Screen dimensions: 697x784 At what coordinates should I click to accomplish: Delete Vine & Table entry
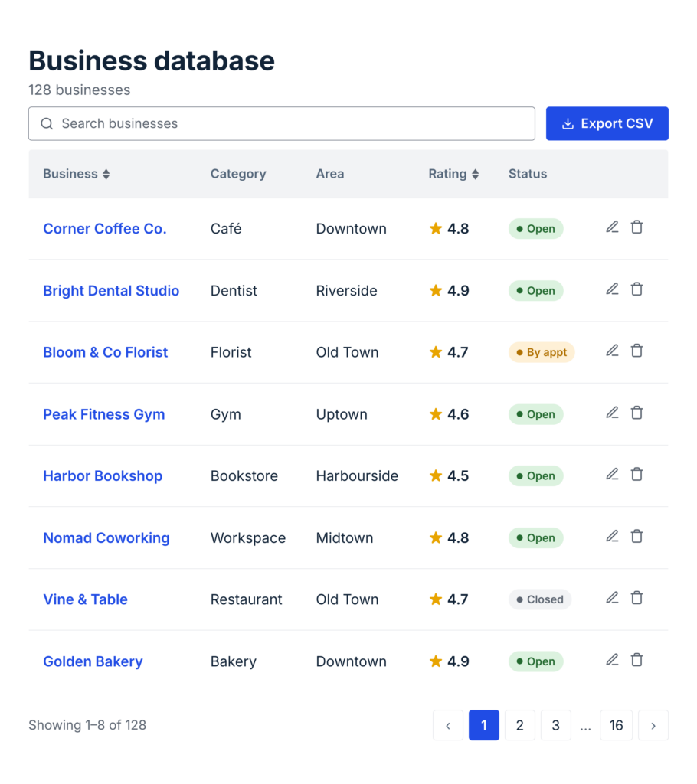[x=636, y=597]
